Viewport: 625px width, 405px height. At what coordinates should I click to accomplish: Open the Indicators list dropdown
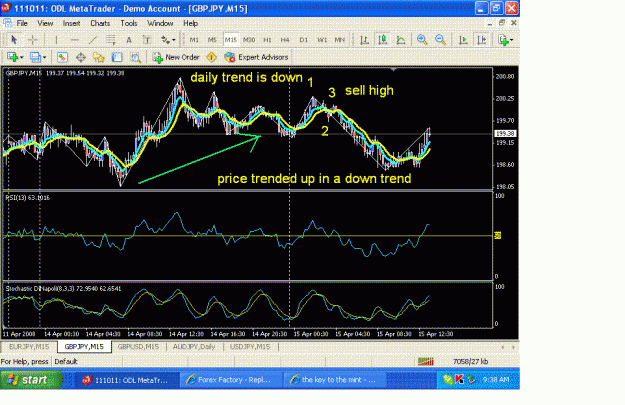(x=505, y=40)
